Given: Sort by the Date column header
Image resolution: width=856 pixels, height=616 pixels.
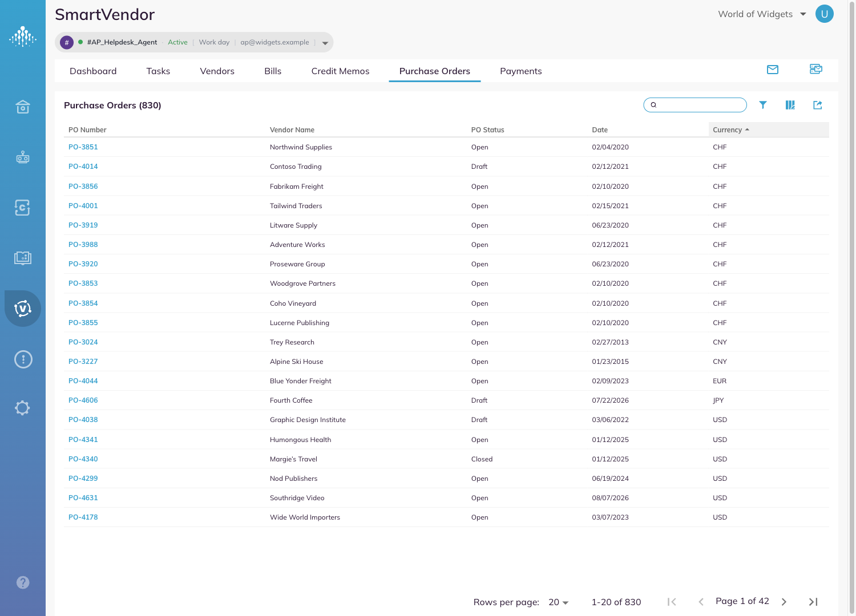Looking at the screenshot, I should point(600,130).
